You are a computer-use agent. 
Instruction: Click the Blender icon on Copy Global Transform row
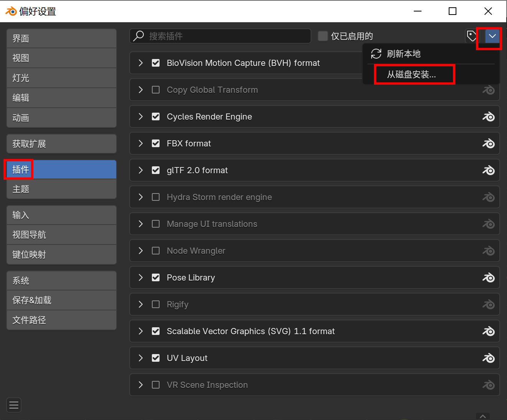pyautogui.click(x=489, y=90)
